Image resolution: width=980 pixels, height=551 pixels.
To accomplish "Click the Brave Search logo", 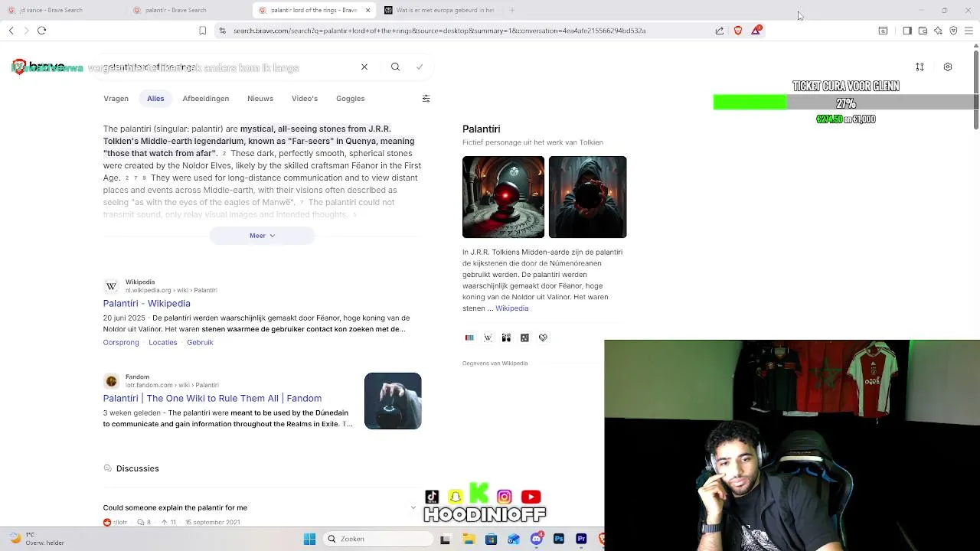I will pyautogui.click(x=38, y=67).
